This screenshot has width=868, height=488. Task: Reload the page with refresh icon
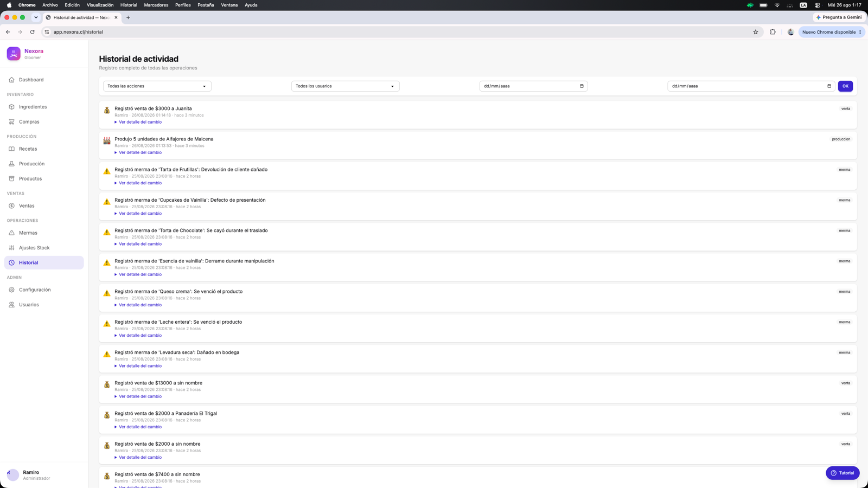click(33, 32)
